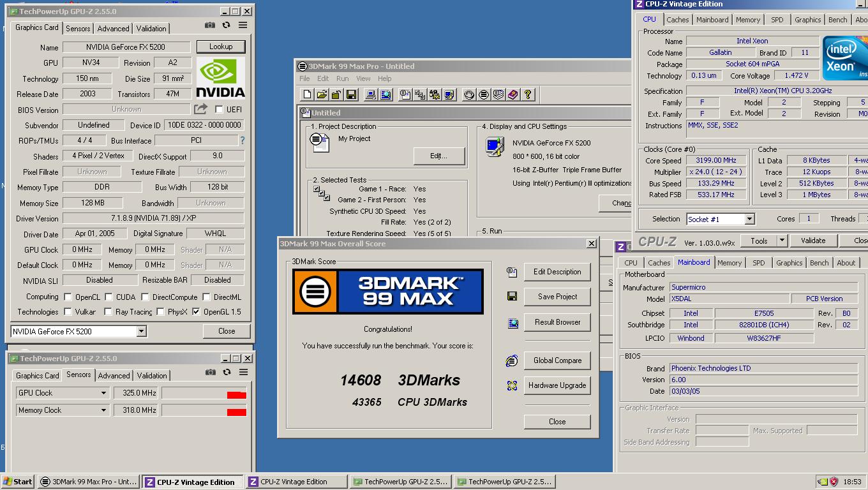Take a screenshot in GPU-Z Graphics Card window

click(210, 26)
